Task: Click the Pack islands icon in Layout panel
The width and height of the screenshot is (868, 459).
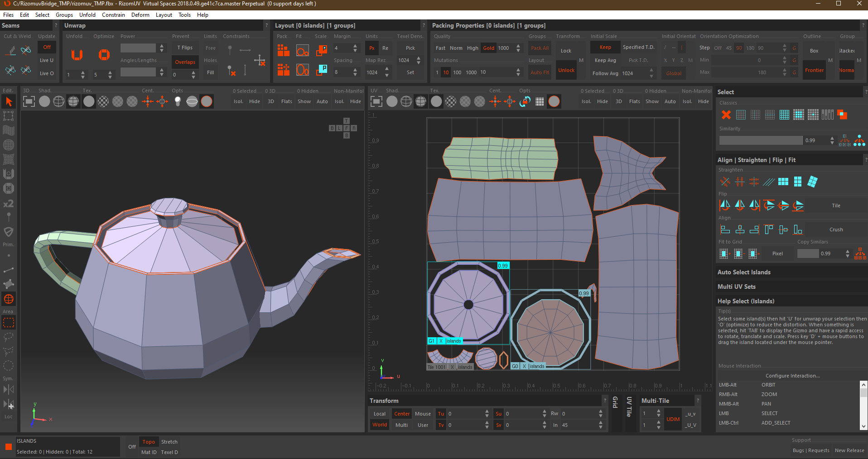Action: point(284,50)
